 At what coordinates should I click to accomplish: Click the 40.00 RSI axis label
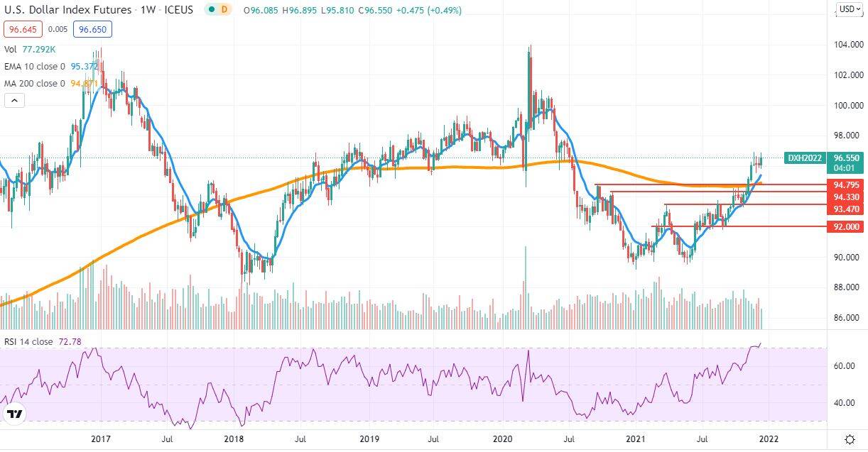tap(842, 402)
